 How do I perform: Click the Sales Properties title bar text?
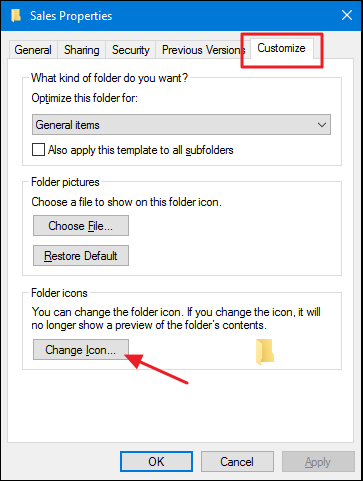71,16
